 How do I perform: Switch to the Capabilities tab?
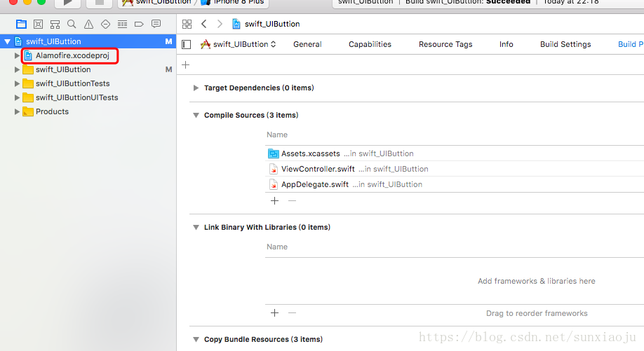tap(370, 44)
